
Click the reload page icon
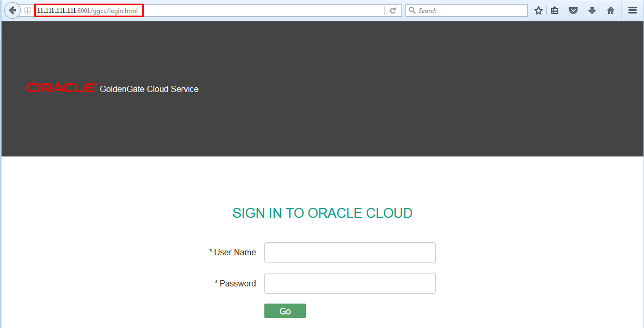393,10
